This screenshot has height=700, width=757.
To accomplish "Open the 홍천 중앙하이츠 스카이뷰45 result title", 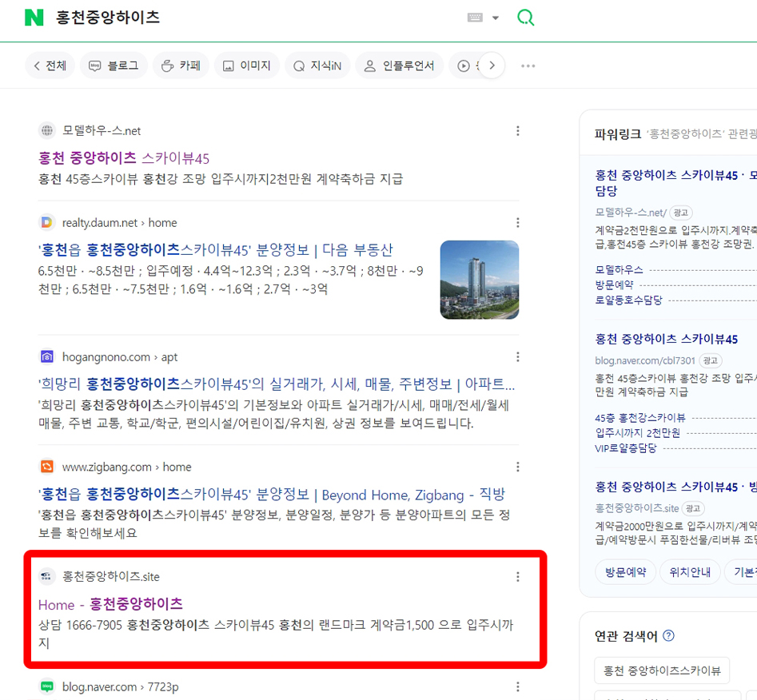I will tap(124, 158).
